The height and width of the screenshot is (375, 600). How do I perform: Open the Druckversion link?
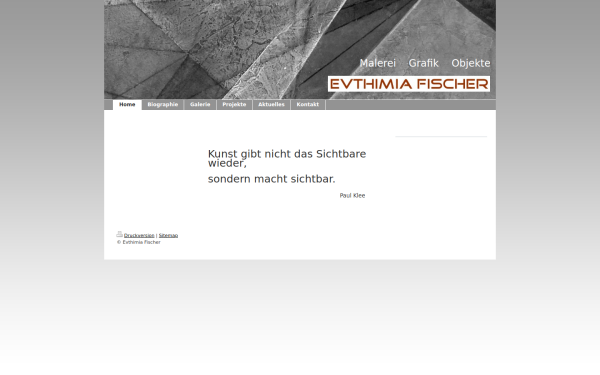[x=139, y=235]
